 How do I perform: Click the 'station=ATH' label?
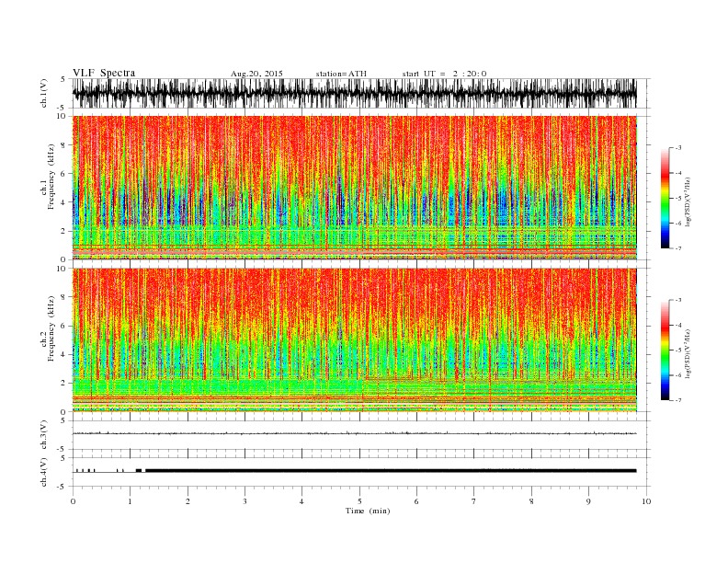pyautogui.click(x=341, y=74)
